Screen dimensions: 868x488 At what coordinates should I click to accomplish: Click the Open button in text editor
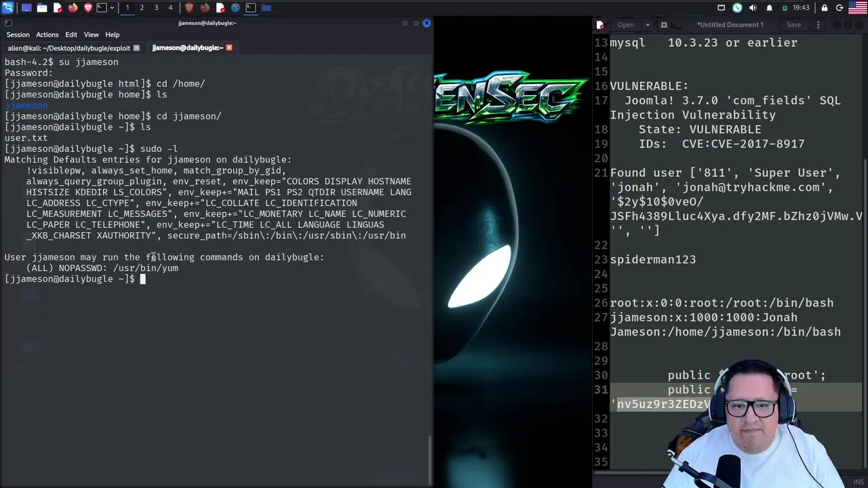626,25
